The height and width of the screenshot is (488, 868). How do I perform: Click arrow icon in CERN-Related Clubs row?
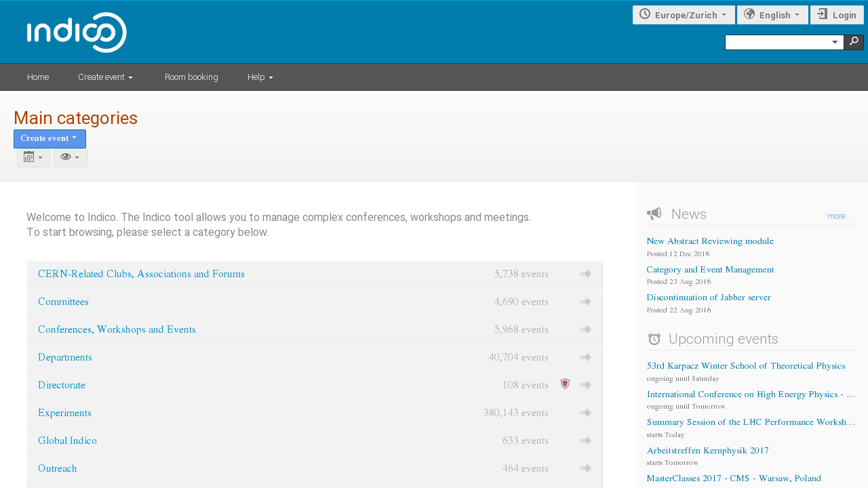point(586,274)
